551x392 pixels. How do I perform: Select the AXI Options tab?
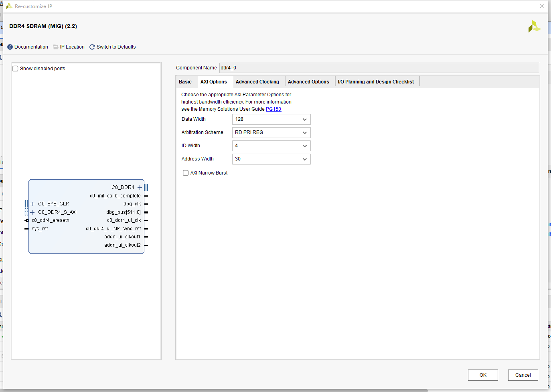click(x=214, y=82)
